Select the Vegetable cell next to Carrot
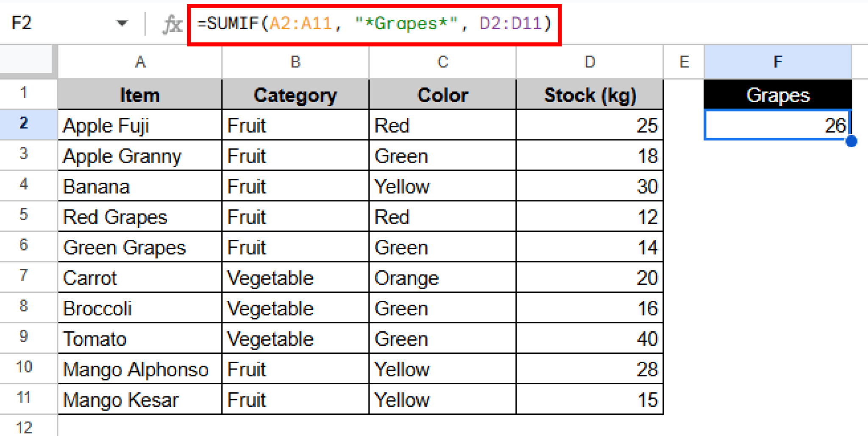The image size is (868, 436). [x=295, y=278]
